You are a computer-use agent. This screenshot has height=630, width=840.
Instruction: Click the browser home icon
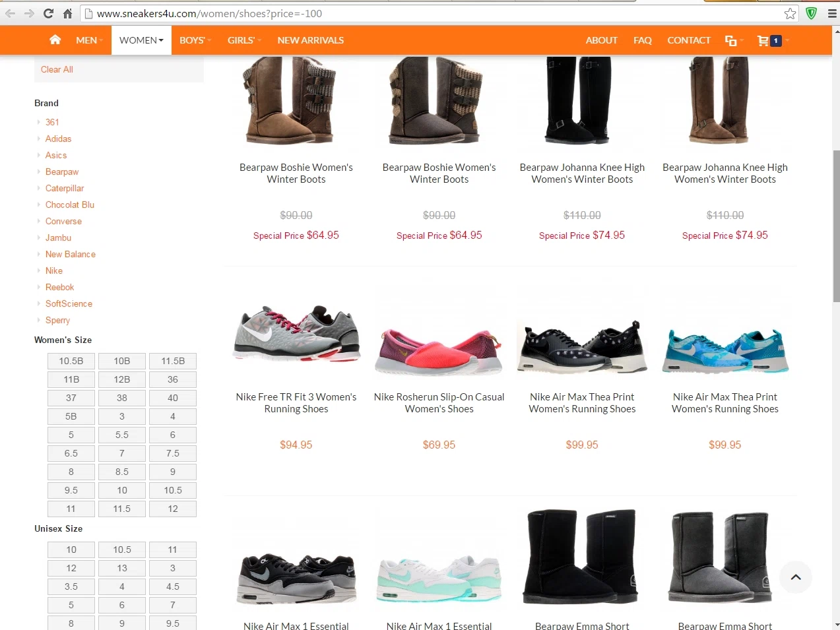point(67,13)
